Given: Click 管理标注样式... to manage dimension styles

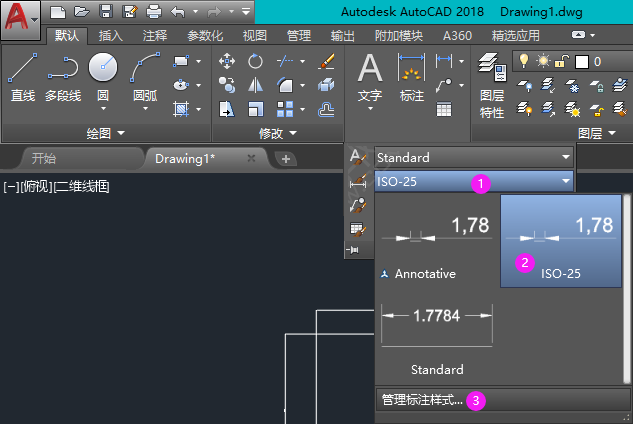Looking at the screenshot, I should click(x=423, y=400).
